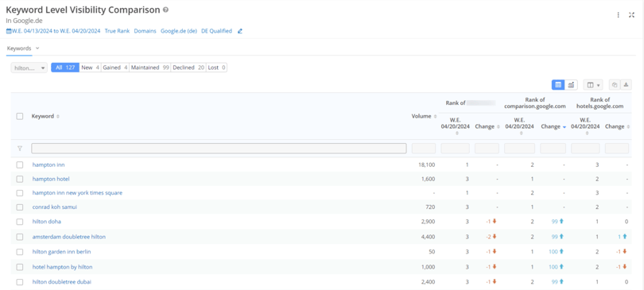644x290 pixels.
Task: Open the hotel hampton by hilton keyword
Action: click(x=63, y=267)
